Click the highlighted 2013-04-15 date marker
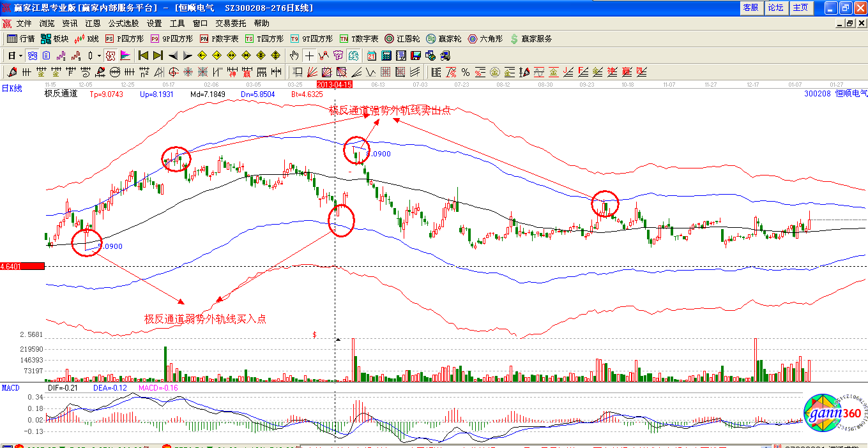 click(335, 84)
